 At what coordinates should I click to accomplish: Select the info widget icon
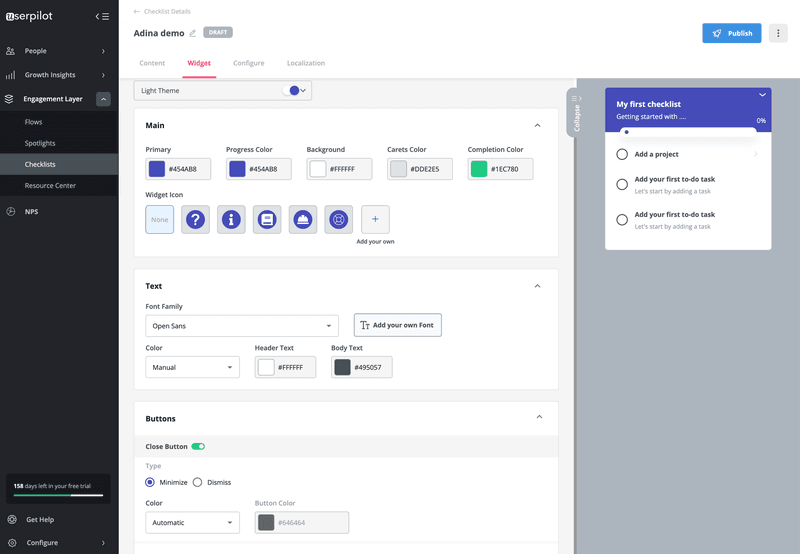[x=232, y=219]
